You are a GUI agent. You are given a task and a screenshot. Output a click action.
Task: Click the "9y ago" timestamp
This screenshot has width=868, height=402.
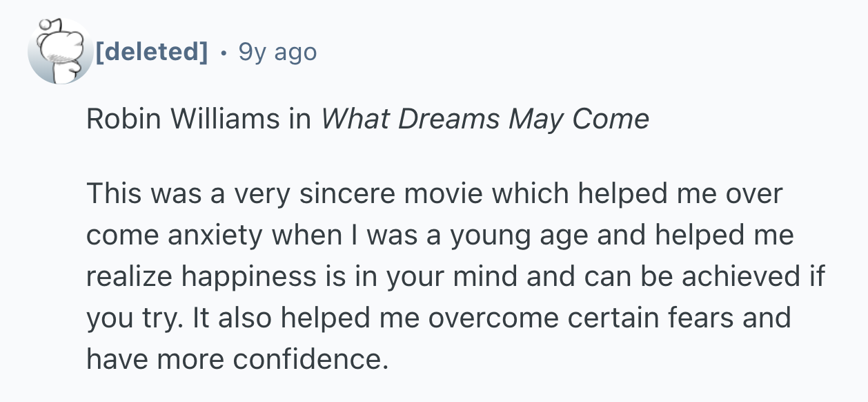(x=277, y=51)
